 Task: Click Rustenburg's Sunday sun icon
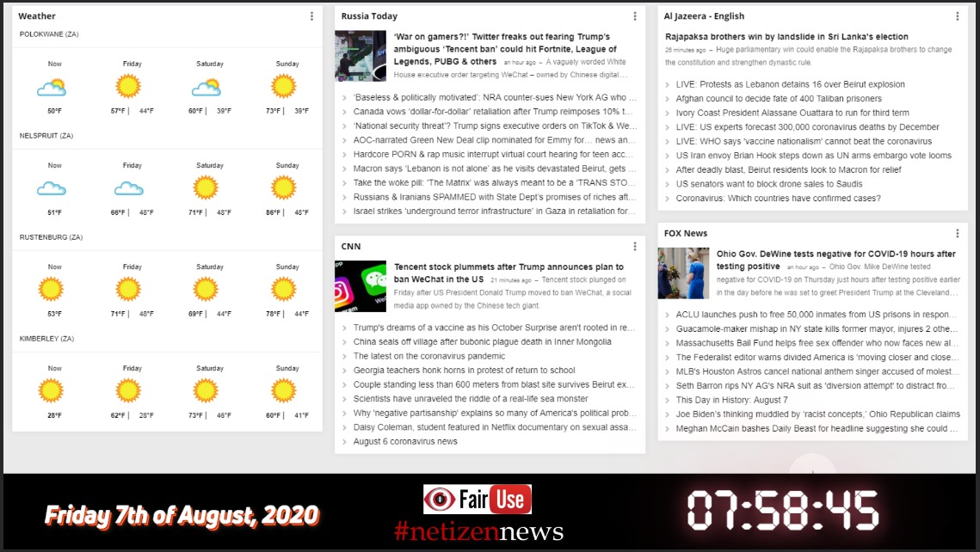(x=283, y=289)
